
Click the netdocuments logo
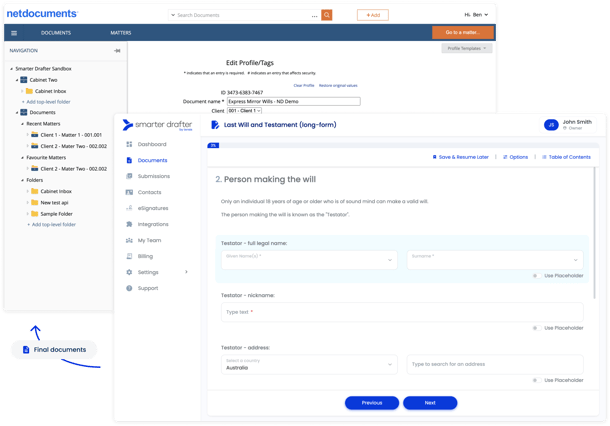point(42,14)
